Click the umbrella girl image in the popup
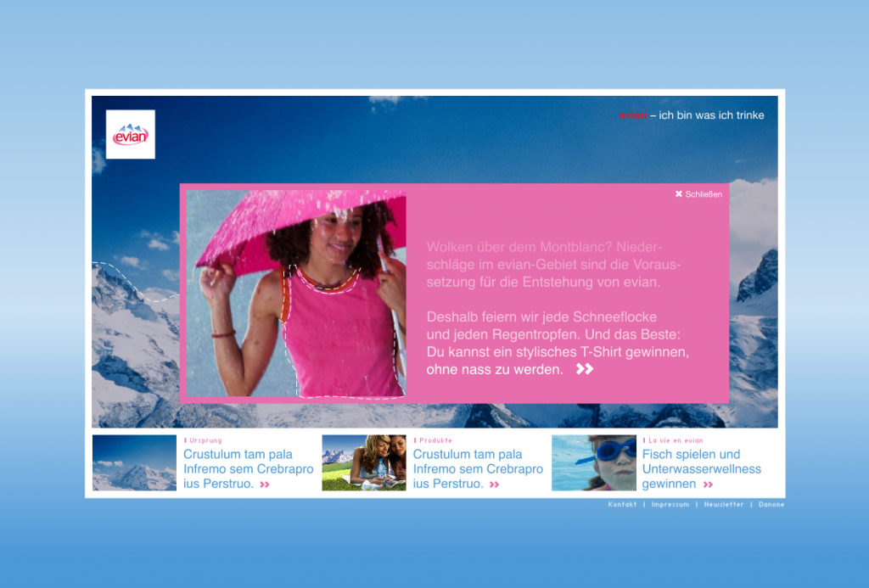Image resolution: width=869 pixels, height=588 pixels. 296,294
